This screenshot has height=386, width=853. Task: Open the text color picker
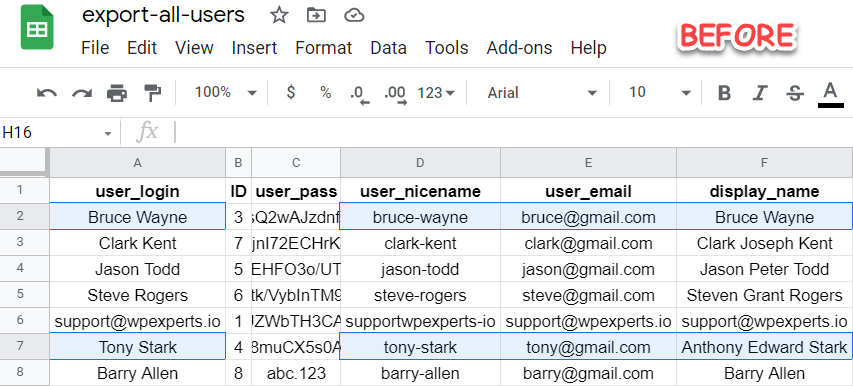[x=831, y=95]
